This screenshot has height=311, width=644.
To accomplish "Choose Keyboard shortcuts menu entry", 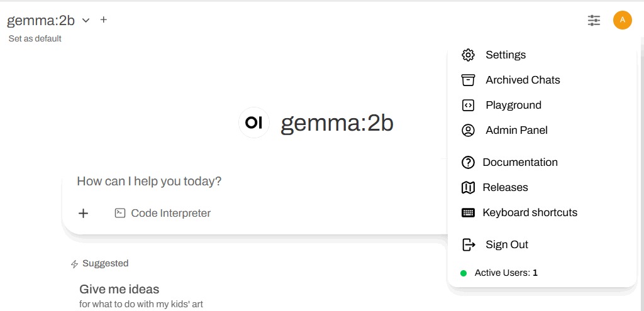I will pyautogui.click(x=530, y=213).
